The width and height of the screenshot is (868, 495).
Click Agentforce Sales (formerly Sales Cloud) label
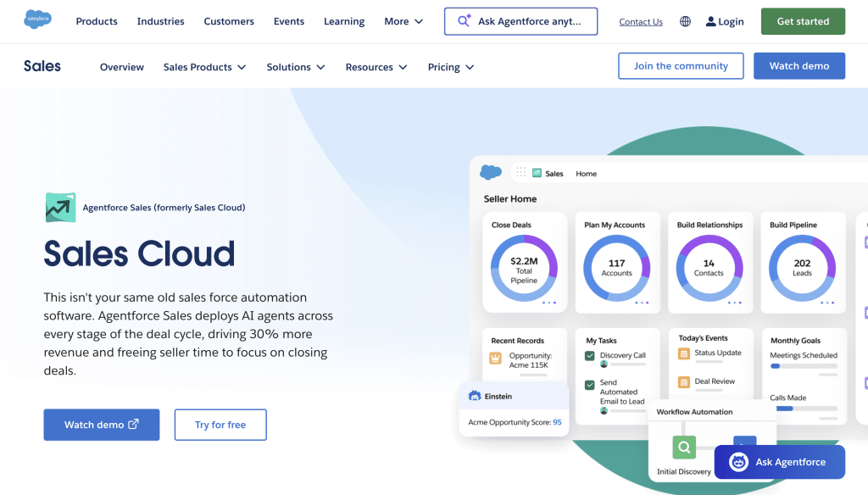(164, 208)
